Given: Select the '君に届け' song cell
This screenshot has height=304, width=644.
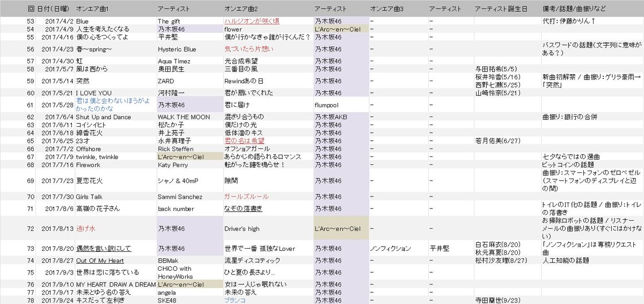Looking at the screenshot, I should coord(237,105).
